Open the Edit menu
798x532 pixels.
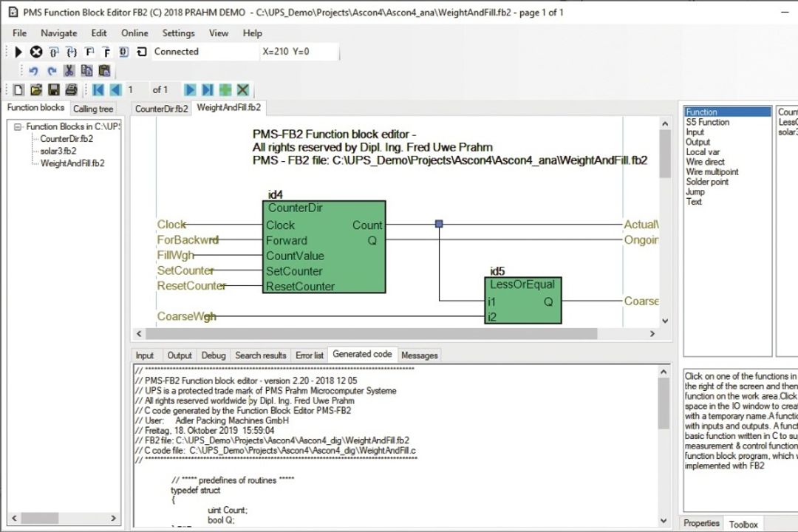99,33
